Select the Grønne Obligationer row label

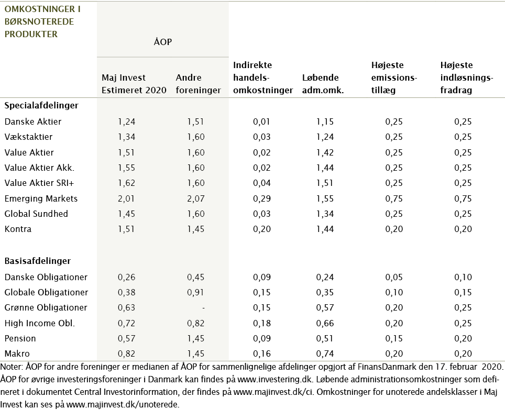46,307
